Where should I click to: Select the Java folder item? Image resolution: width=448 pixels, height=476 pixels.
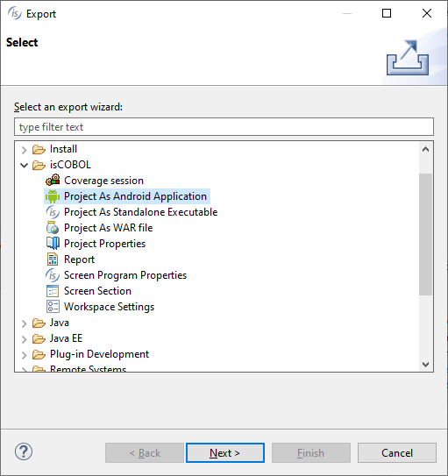(x=60, y=323)
